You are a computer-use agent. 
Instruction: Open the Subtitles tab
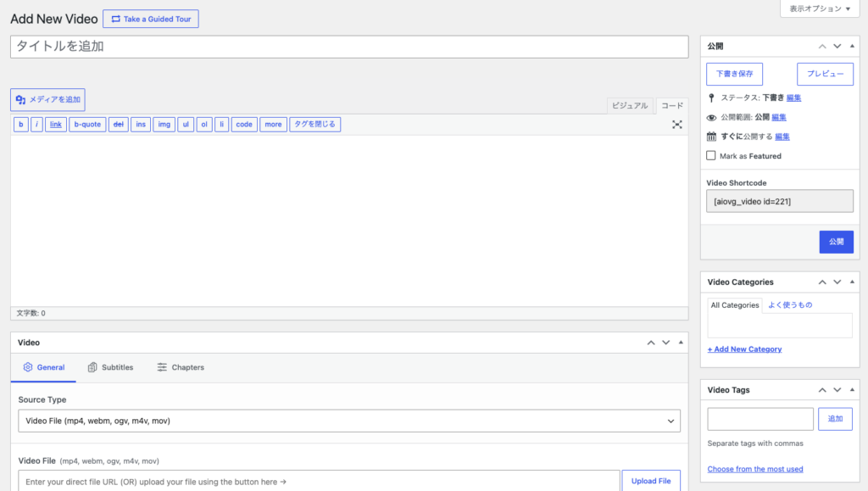point(111,367)
